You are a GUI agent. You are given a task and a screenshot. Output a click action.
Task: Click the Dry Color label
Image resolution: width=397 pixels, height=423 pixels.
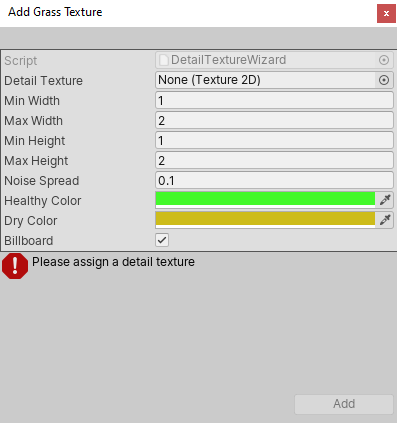(x=31, y=221)
